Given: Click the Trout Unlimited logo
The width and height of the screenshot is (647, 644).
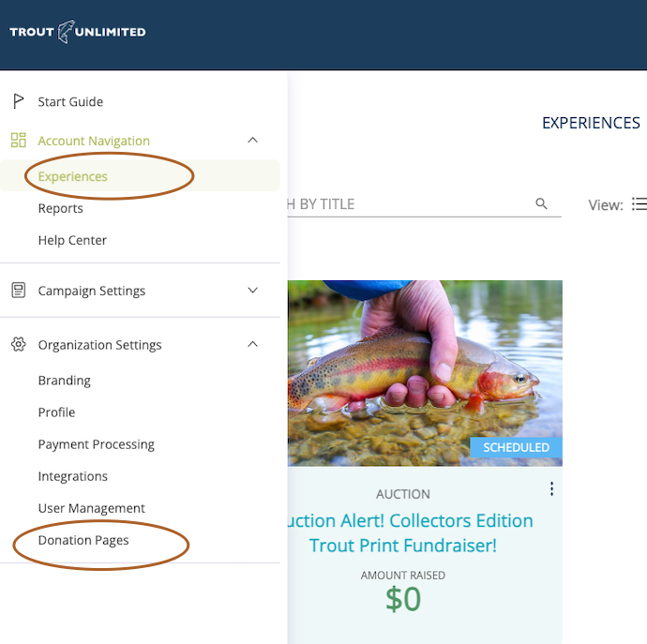Looking at the screenshot, I should (77, 32).
